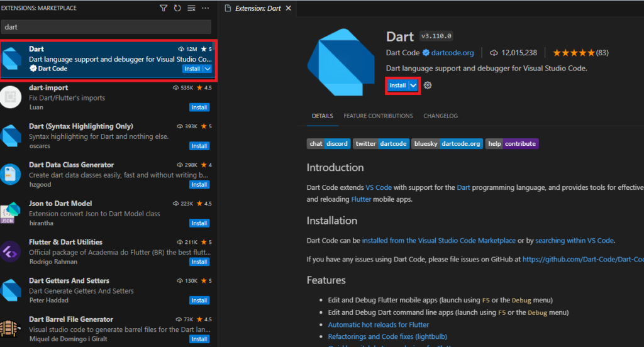The image size is (644, 347).
Task: Install Dart Data Class Generator
Action: (199, 184)
